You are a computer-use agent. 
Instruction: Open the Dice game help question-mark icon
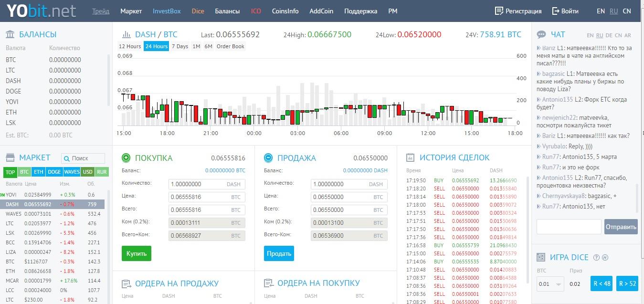pyautogui.click(x=596, y=258)
